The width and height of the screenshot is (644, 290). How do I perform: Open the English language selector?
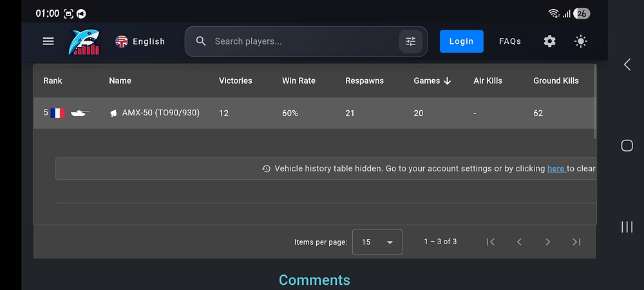[140, 41]
